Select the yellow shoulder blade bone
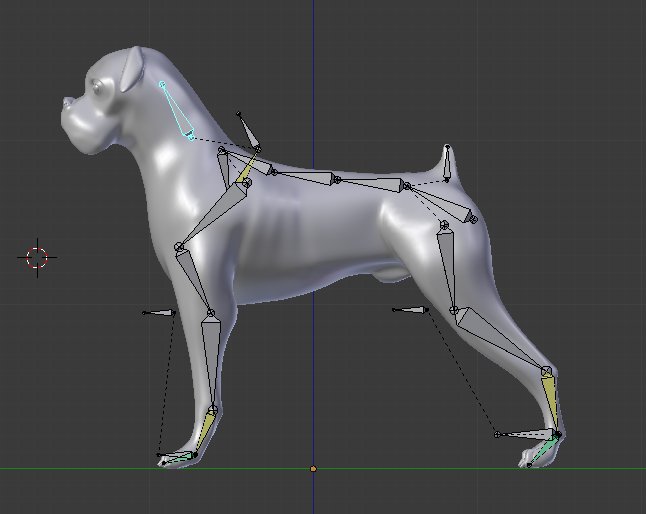 coord(247,167)
